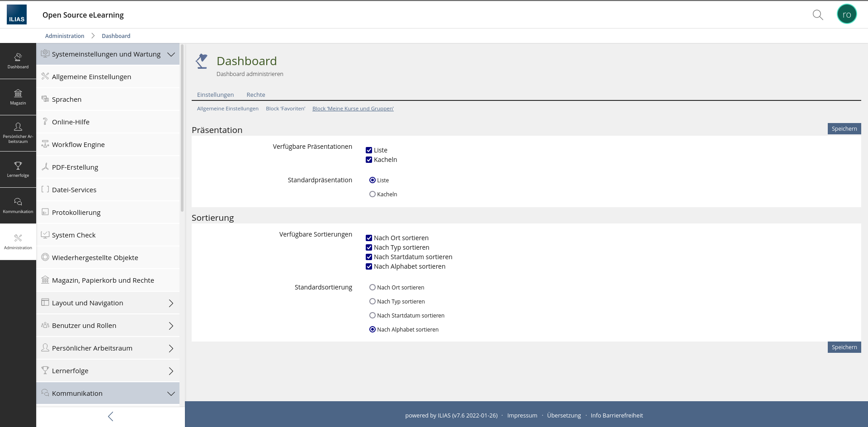
Task: Select Kacheln as Standardpräsentation
Action: point(373,194)
